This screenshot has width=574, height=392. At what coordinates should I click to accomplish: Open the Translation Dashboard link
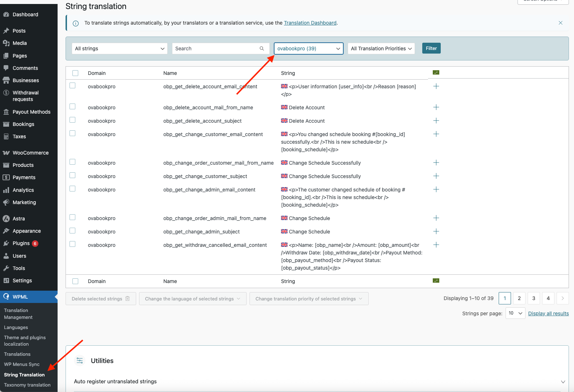pos(310,23)
